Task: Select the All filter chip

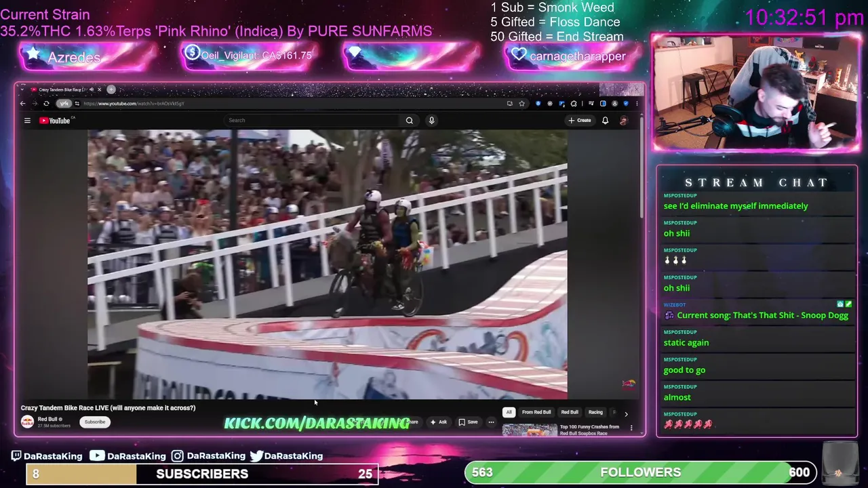Action: (509, 412)
